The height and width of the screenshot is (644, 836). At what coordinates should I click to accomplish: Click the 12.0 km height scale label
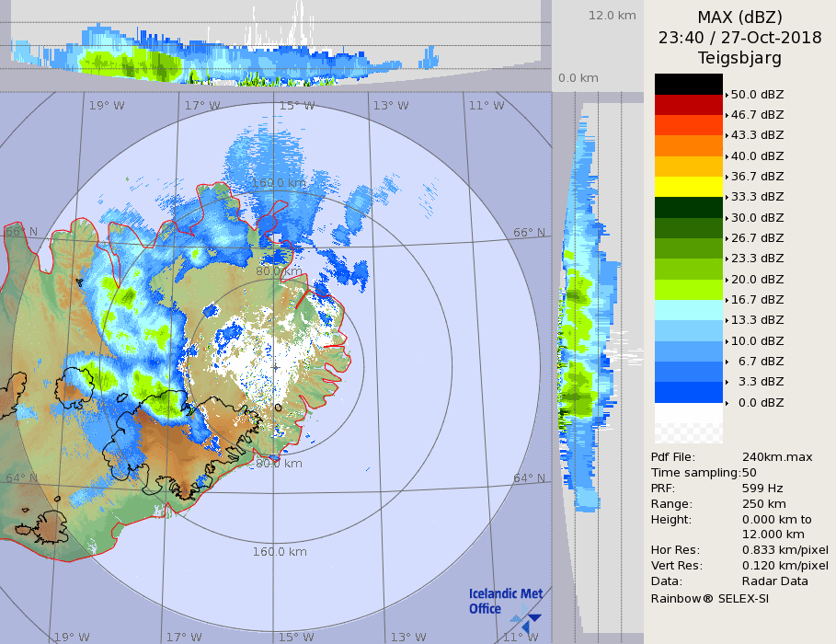(x=613, y=16)
